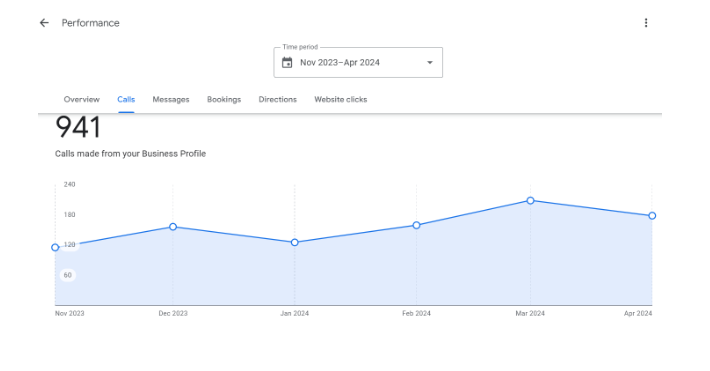Select the Feb 2024 data point
Screen dimensions: 710x371
click(x=416, y=225)
